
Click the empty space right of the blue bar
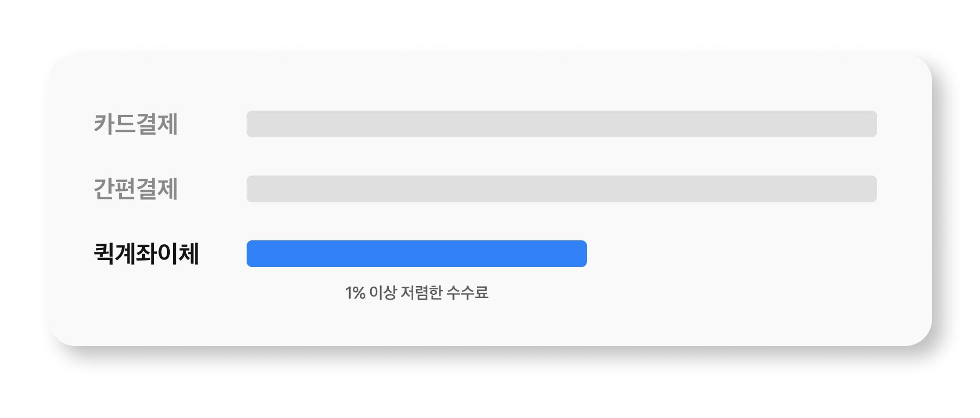tap(730, 253)
